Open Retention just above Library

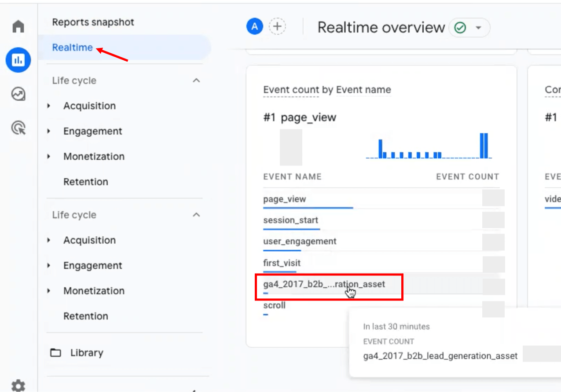pos(86,316)
